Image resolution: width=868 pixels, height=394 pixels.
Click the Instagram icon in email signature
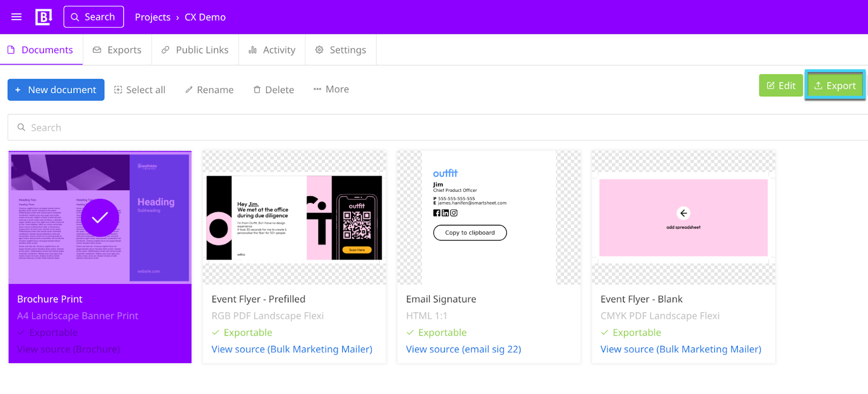pos(454,213)
